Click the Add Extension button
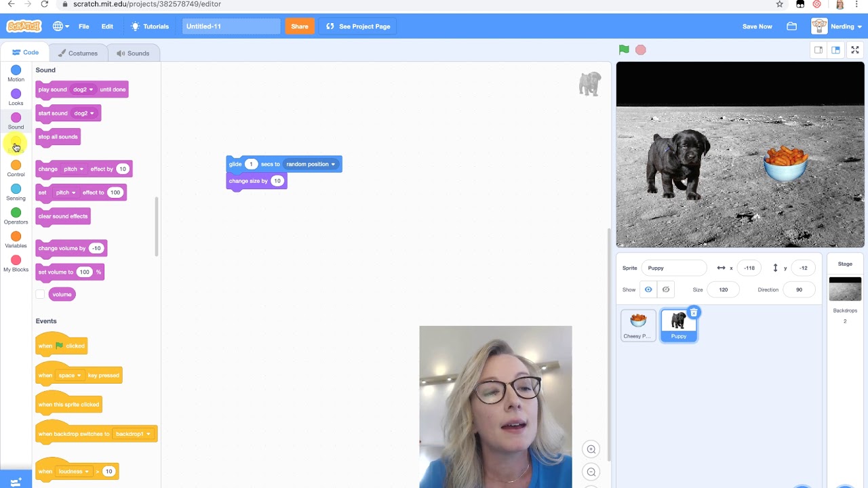Image resolution: width=868 pixels, height=488 pixels. pos(16,481)
